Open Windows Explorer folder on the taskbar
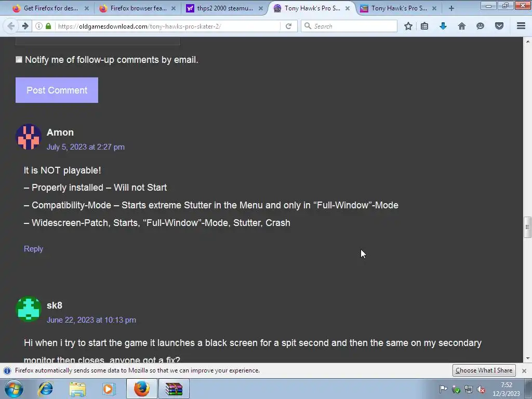Viewport: 532px width, 399px height. (77, 389)
